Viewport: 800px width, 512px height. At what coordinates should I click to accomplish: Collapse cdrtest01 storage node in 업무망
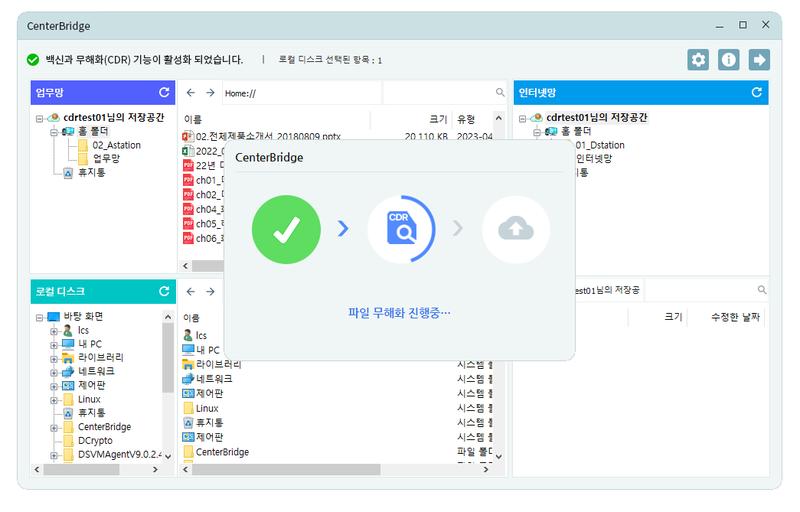pos(39,117)
